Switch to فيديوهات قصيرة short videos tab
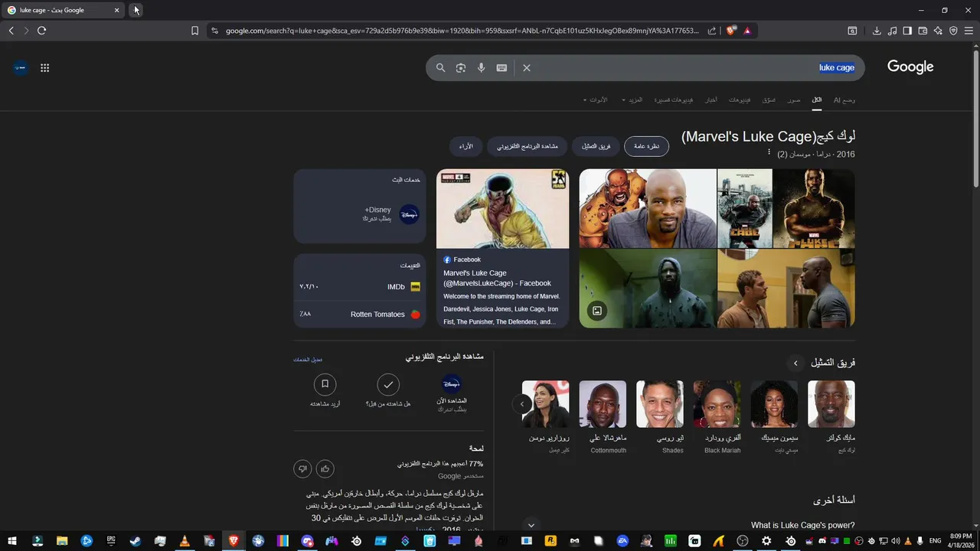The width and height of the screenshot is (980, 551). (x=674, y=100)
